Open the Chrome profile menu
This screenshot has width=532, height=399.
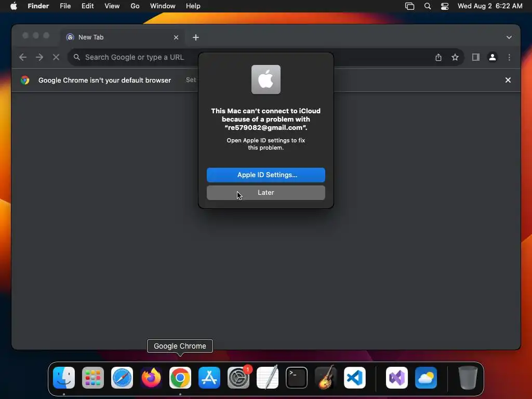493,57
